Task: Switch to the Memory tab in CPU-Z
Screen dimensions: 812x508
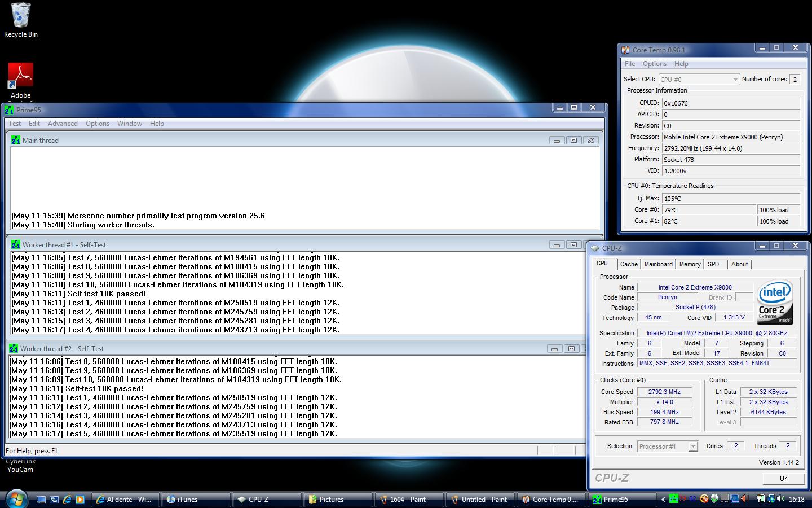Action: (x=690, y=264)
